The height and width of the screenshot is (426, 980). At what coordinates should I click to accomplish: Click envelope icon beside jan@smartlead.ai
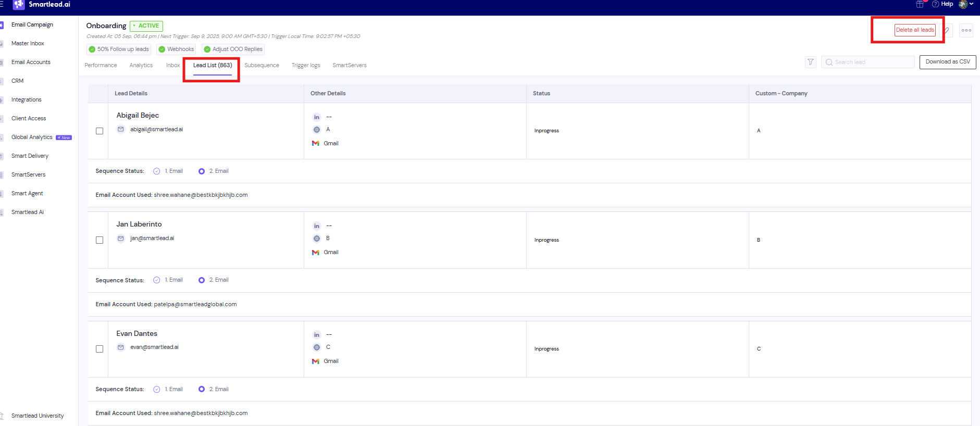point(121,238)
